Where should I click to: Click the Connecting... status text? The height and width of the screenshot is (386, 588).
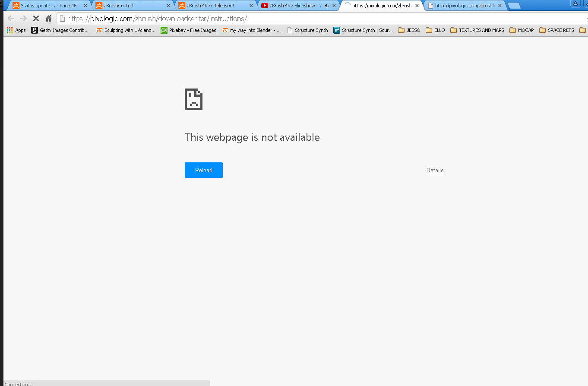19,384
